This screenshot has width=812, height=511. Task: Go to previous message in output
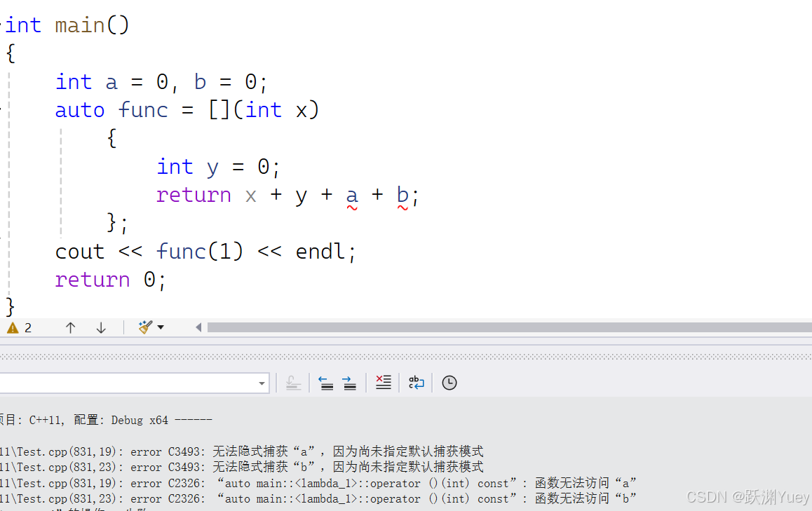pyautogui.click(x=326, y=383)
